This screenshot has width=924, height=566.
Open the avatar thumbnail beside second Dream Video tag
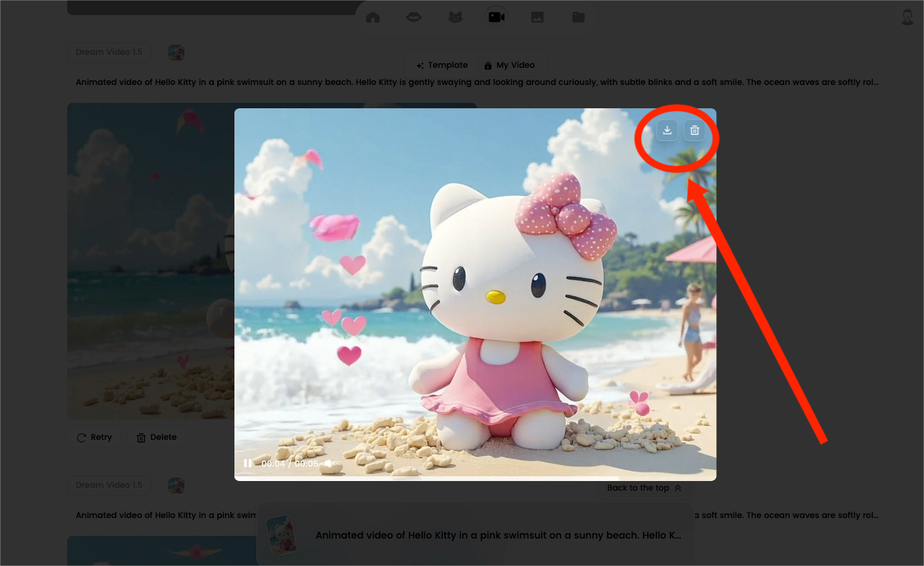pos(176,486)
